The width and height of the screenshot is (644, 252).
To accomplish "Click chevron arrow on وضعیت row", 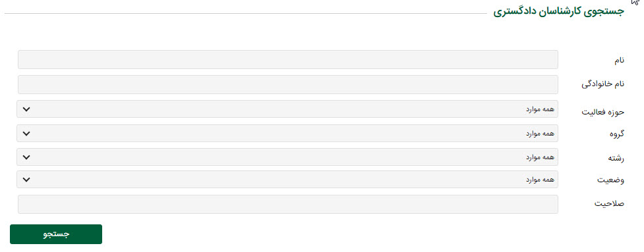I will [x=26, y=180].
